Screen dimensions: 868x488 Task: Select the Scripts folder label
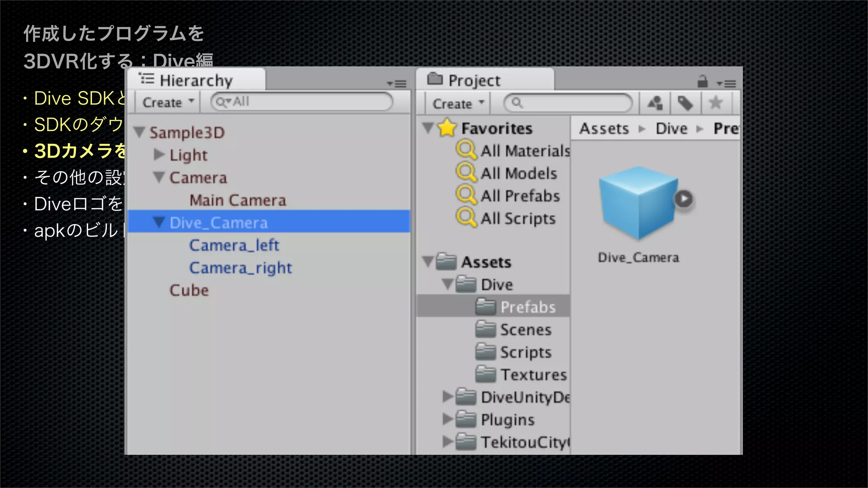pos(526,352)
